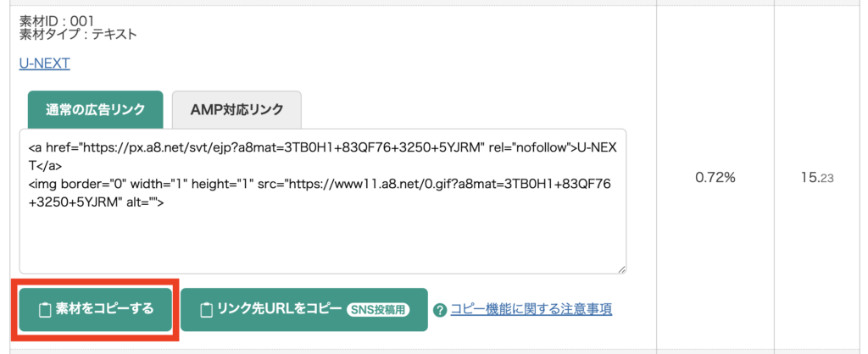Click the textarea resize grip corner
This screenshot has width=868, height=354.
click(621, 269)
